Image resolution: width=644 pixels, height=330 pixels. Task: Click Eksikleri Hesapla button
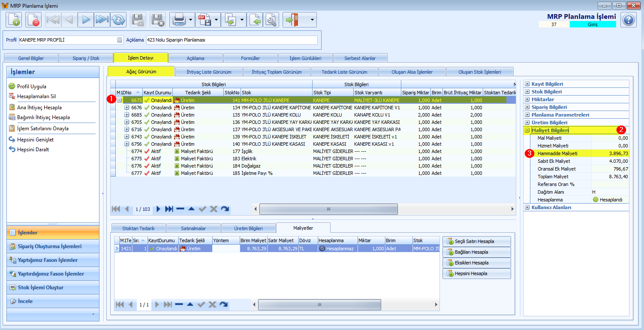(477, 263)
